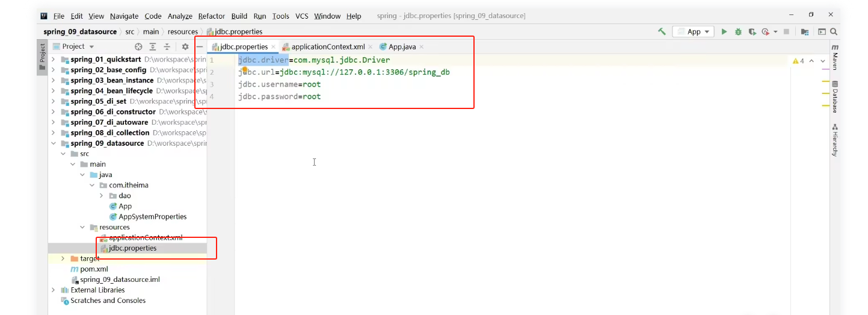Image resolution: width=868 pixels, height=315 pixels.
Task: Collapse the spring_09_datasource module
Action: (53, 143)
